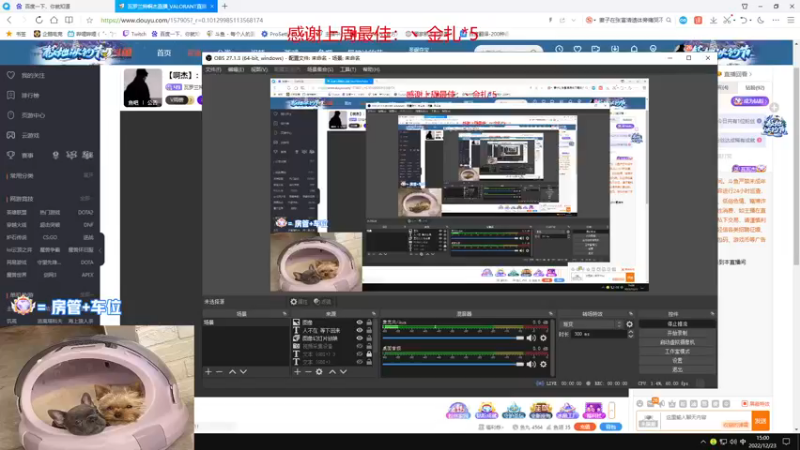The image size is (800, 450).
Task: Expand Windows system tray hidden icons
Action: [x=703, y=442]
